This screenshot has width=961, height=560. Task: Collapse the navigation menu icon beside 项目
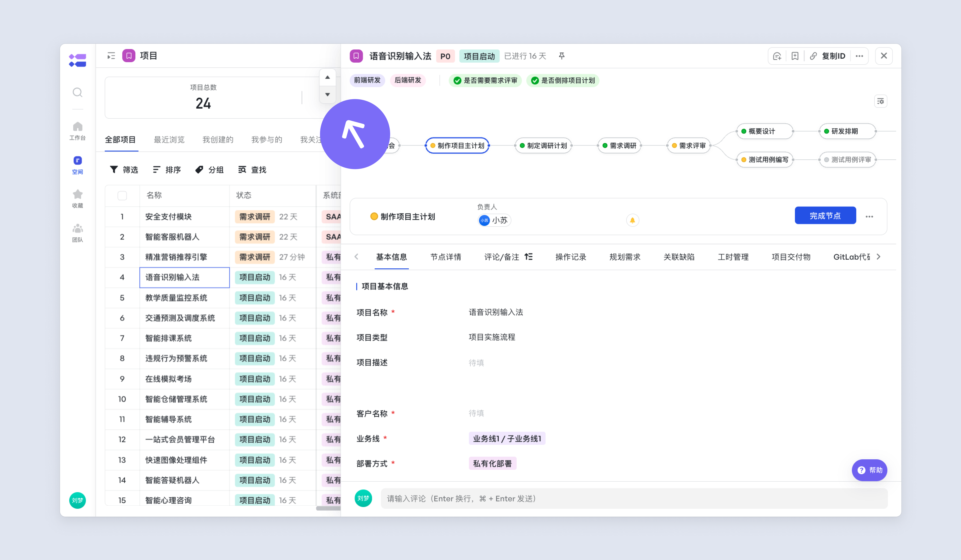[111, 56]
